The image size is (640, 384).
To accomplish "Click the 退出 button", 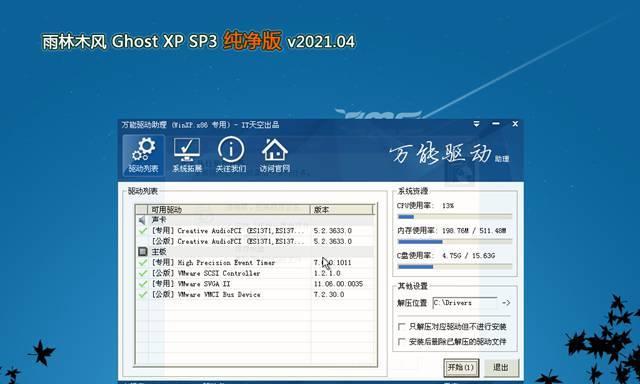I will (501, 368).
